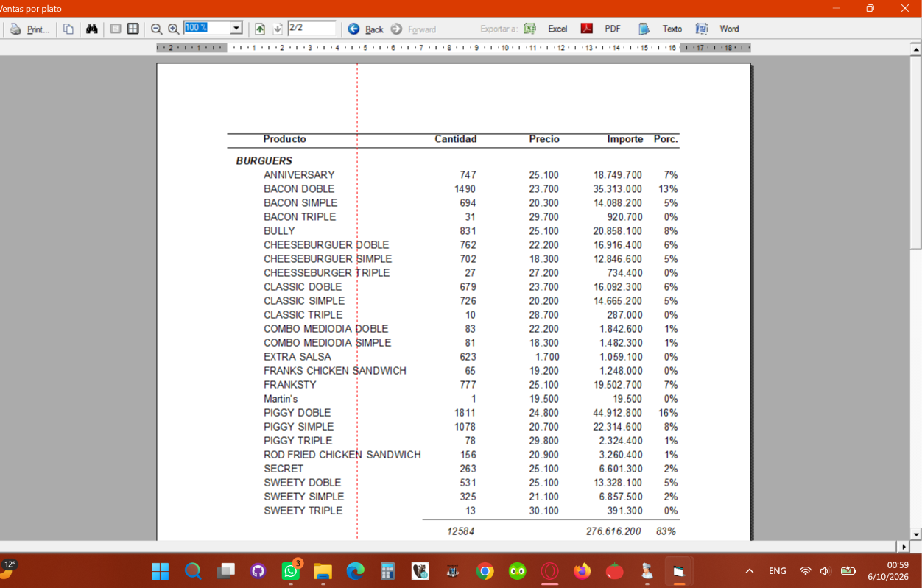Image resolution: width=922 pixels, height=588 pixels.
Task: Click the ENG language indicator
Action: coord(778,571)
